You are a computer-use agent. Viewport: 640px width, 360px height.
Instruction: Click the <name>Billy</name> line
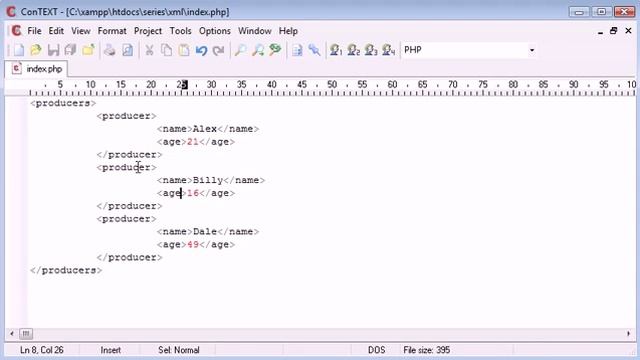(211, 180)
